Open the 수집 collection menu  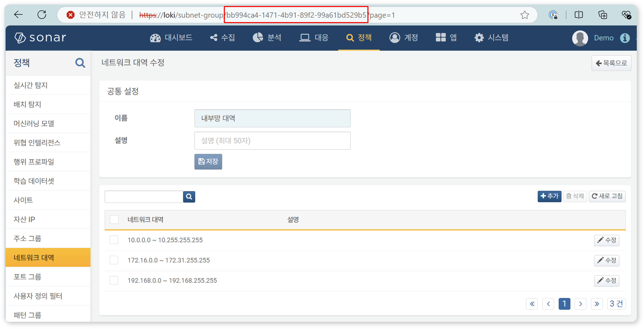coord(222,38)
